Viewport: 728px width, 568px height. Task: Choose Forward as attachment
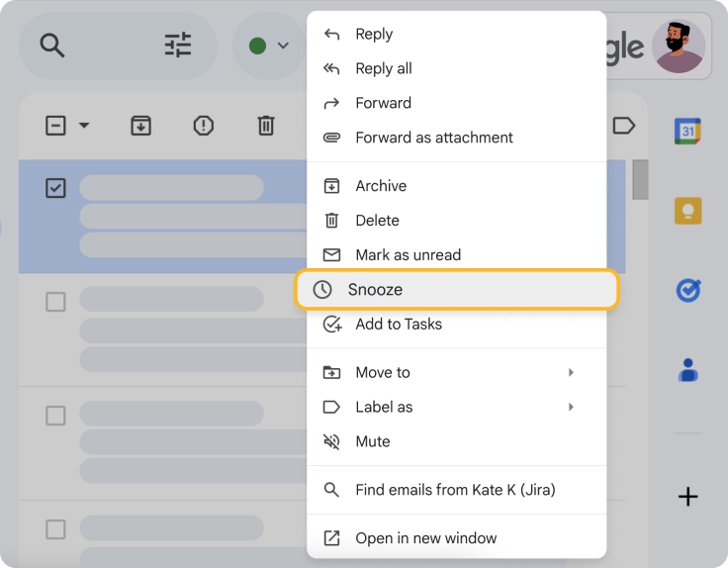[456, 138]
